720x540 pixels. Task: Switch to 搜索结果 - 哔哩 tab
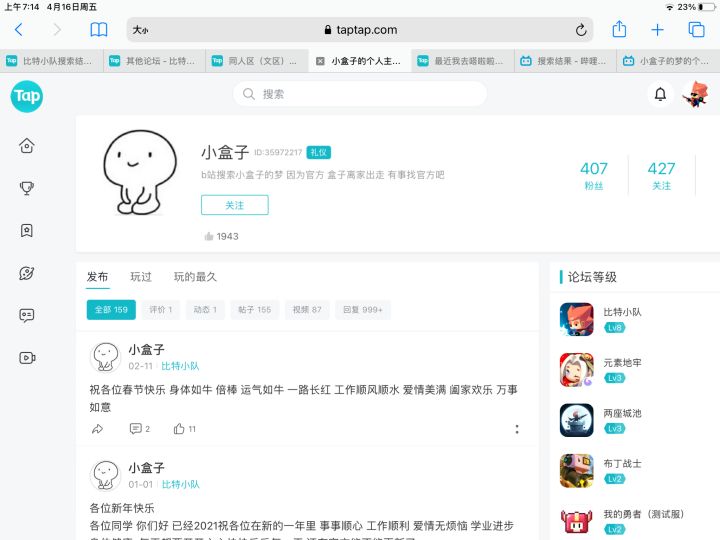pos(566,61)
